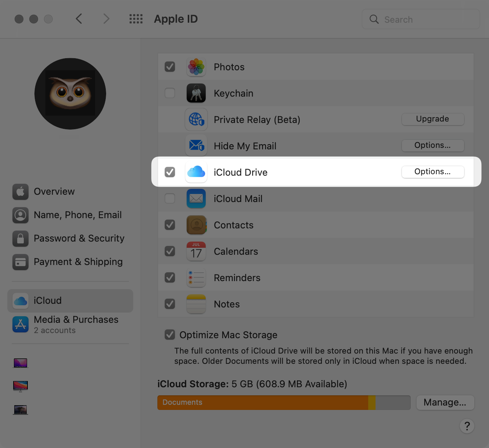Click the iCloud Drive cloud icon
Viewport: 489px width, 448px height.
tap(196, 172)
